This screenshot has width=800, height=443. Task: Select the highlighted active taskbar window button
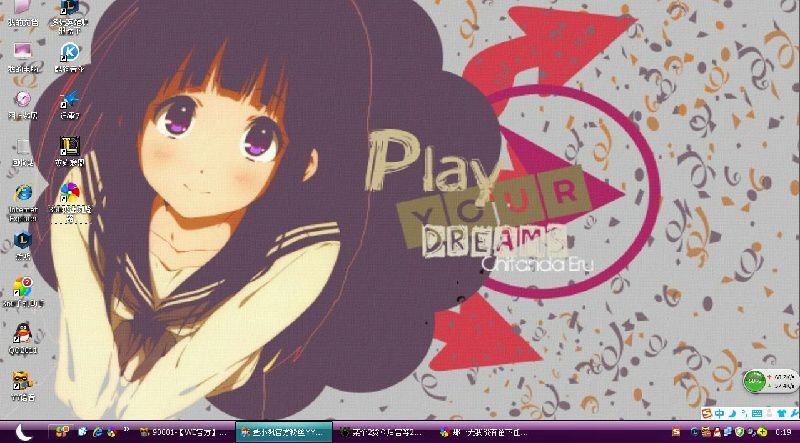(284, 432)
